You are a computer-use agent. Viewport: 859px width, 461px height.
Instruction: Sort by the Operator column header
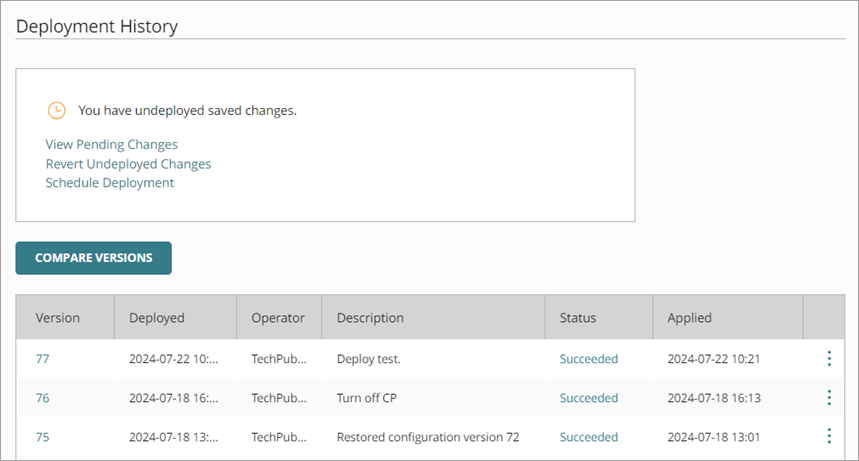click(277, 318)
